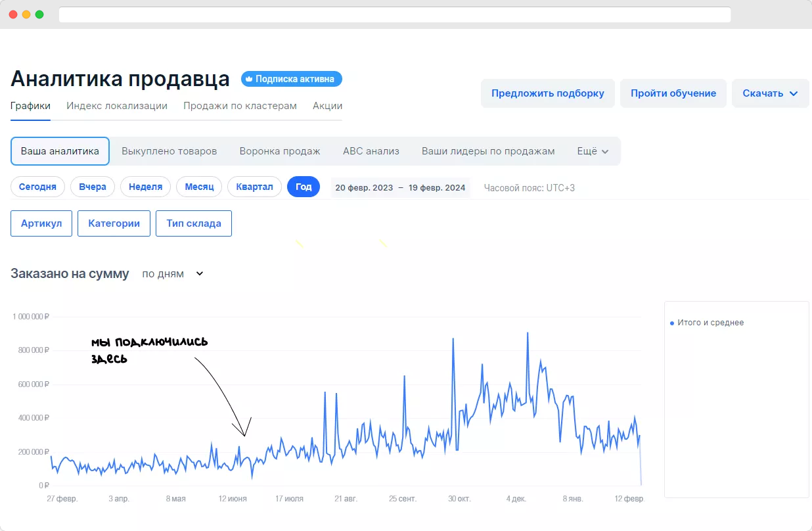Click the chevron icon next to Ещё
This screenshot has height=531, width=812.
605,151
